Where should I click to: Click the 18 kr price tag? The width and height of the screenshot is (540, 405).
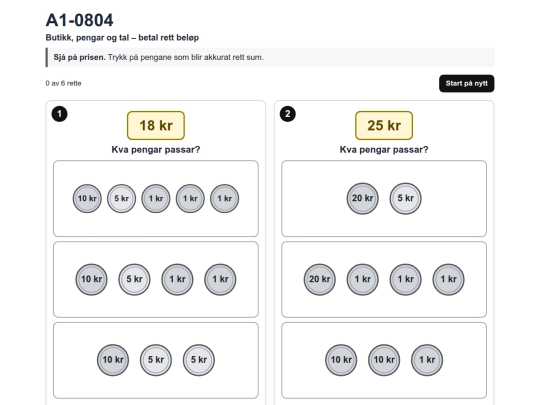point(156,125)
